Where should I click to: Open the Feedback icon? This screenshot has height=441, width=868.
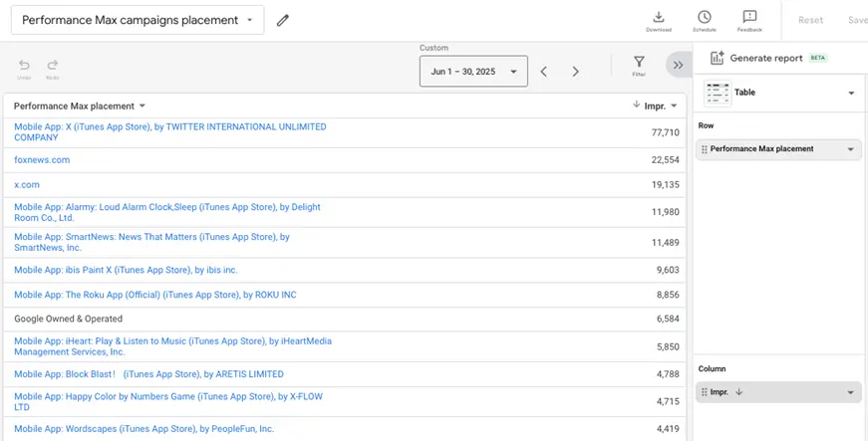pyautogui.click(x=749, y=20)
